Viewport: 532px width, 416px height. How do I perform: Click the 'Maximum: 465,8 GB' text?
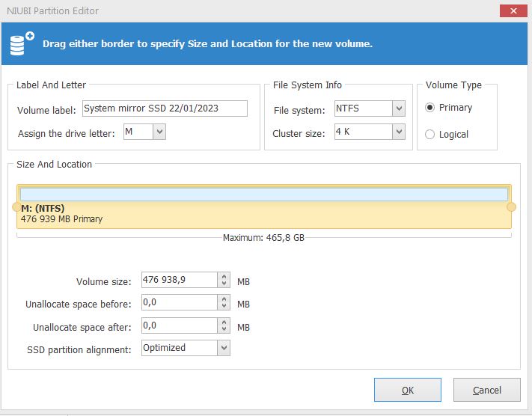coord(263,237)
